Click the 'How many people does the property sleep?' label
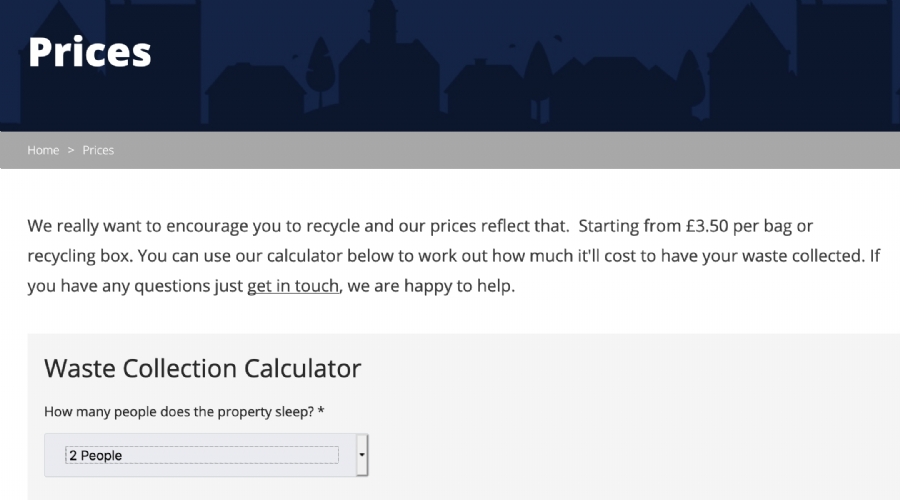This screenshot has height=500, width=900. pos(179,412)
